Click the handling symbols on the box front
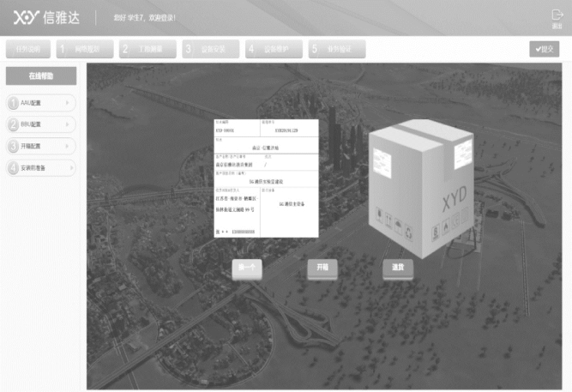The height and width of the screenshot is (392, 572). tap(394, 223)
